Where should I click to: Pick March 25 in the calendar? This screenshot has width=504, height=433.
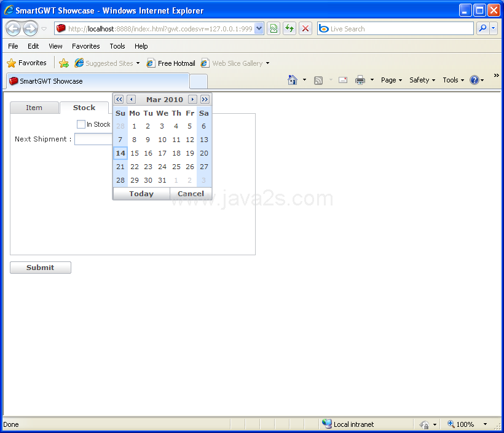[x=176, y=167]
